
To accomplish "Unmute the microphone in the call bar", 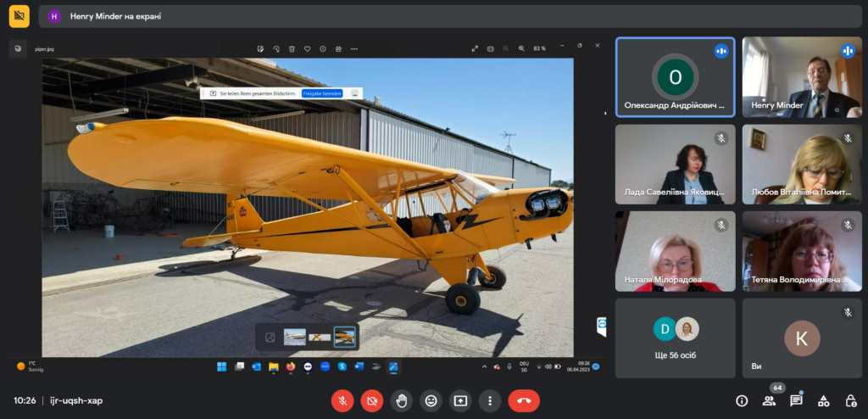I will (342, 400).
